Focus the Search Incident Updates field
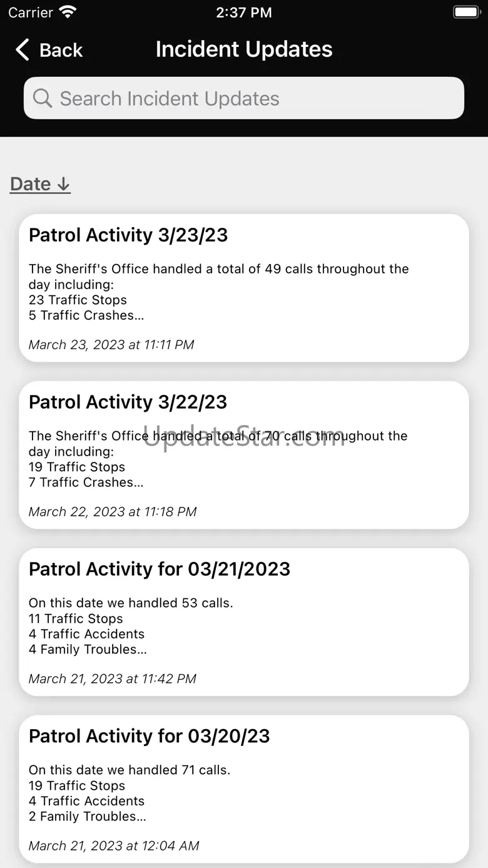Image resolution: width=488 pixels, height=868 pixels. coord(244,98)
